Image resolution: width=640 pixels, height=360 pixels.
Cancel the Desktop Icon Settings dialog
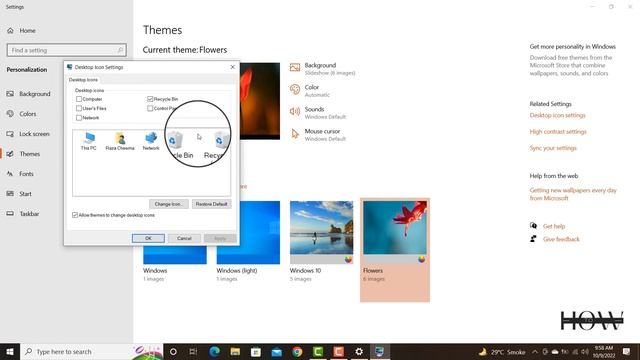pos(184,238)
